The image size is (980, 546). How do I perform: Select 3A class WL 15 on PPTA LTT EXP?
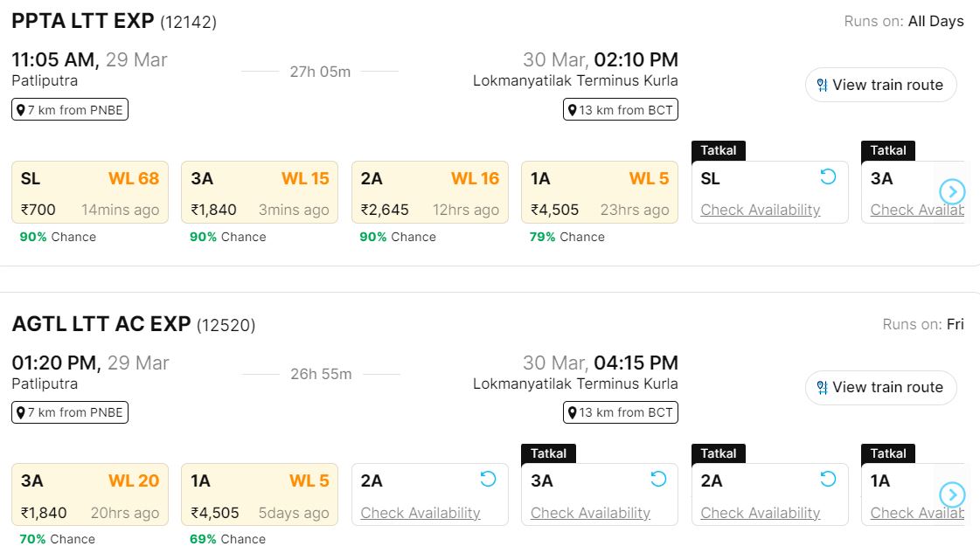coord(260,192)
